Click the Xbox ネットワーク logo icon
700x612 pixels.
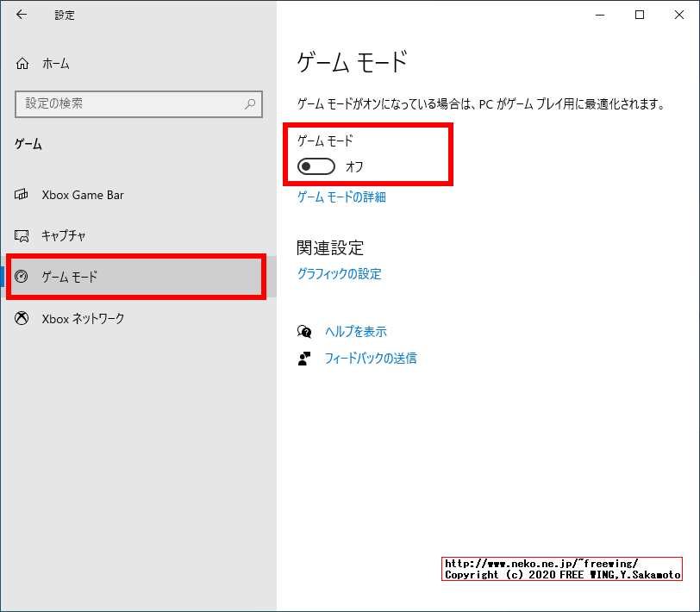coord(22,318)
